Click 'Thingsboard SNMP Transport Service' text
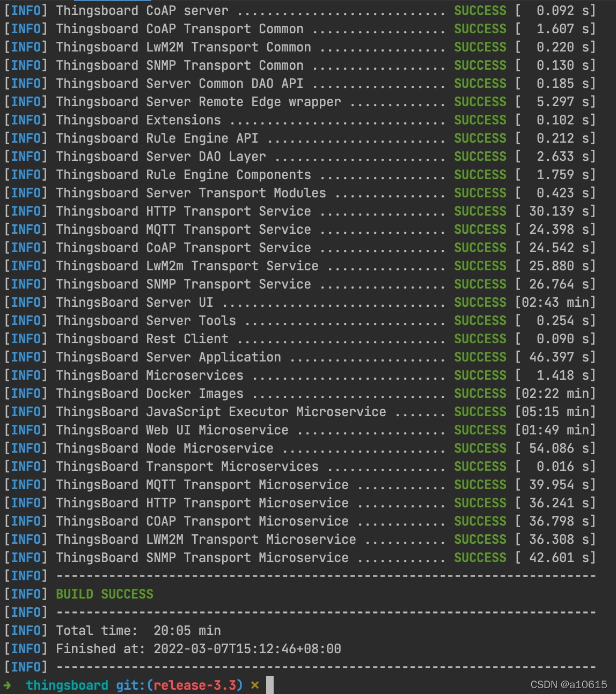 pyautogui.click(x=184, y=284)
